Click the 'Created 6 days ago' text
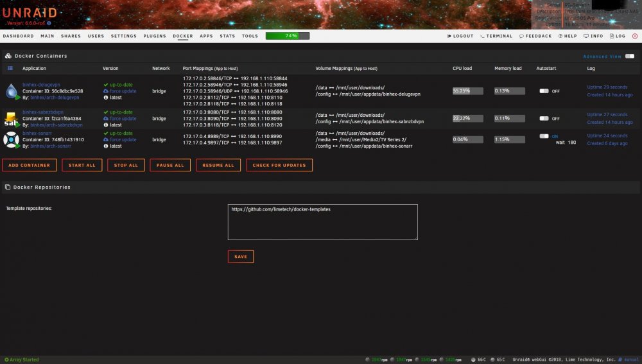642x364 pixels. click(607, 143)
